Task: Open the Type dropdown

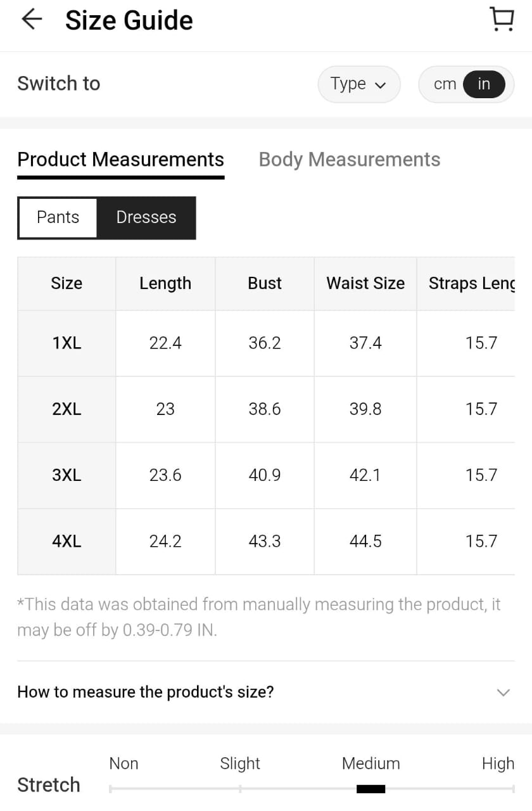Action: pos(358,84)
